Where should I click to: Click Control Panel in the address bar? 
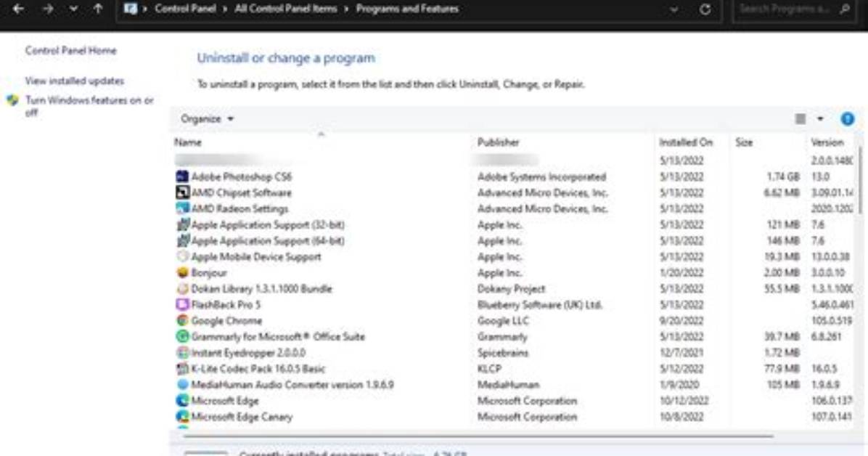(186, 9)
